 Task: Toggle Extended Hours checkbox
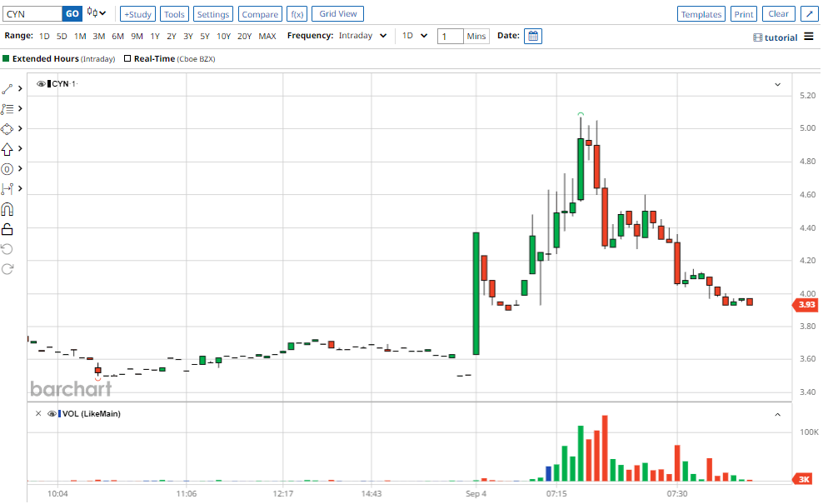pyautogui.click(x=6, y=58)
